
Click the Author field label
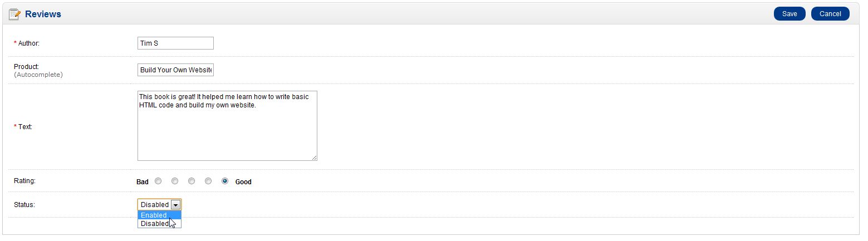click(28, 43)
